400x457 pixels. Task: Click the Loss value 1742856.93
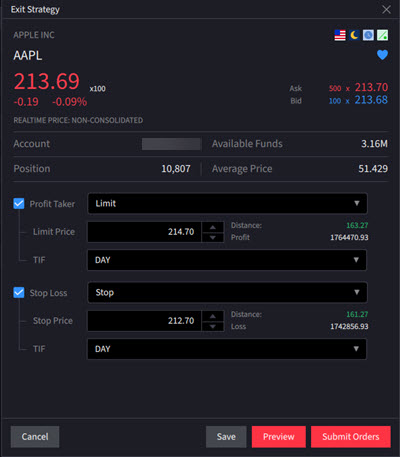[x=349, y=326]
